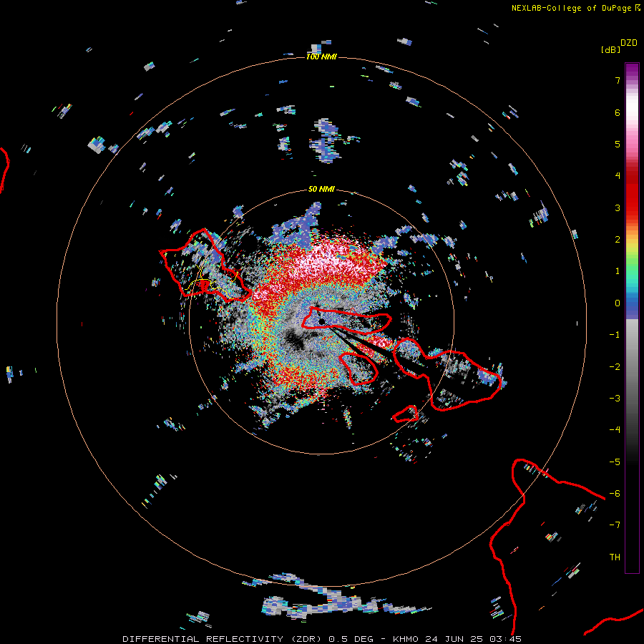This screenshot has height=644, width=644.
Task: Click the DZD color scale title
Action: [x=629, y=43]
